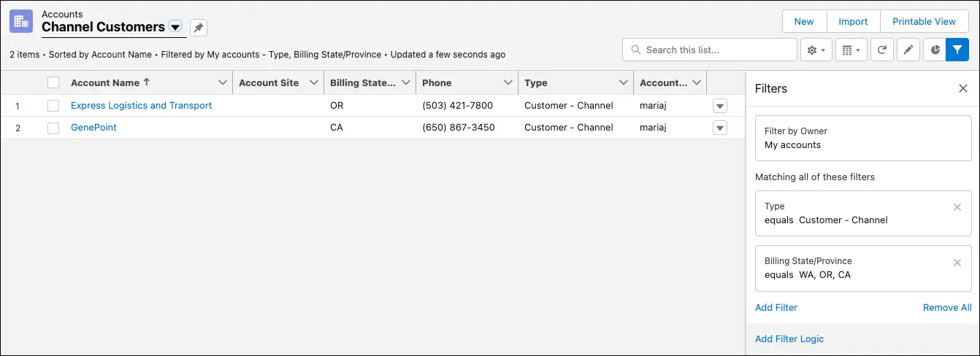Viewport: 980px width, 356px height.
Task: Sort by Type column header
Action: pos(536,82)
